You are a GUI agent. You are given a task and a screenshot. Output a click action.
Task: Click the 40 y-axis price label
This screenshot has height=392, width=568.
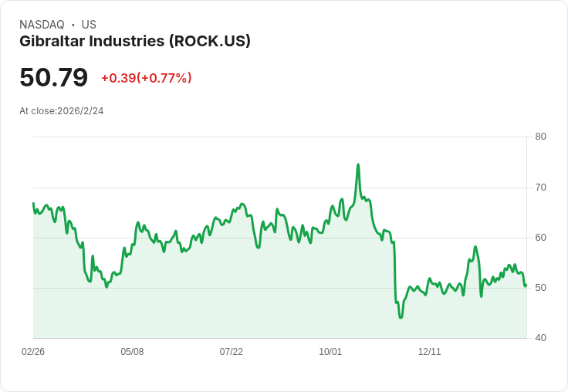click(x=540, y=338)
